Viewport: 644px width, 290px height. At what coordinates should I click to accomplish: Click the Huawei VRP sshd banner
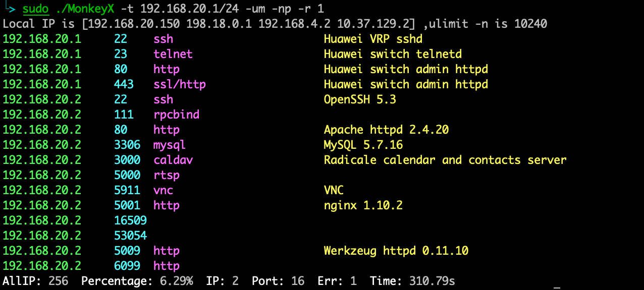tap(373, 39)
